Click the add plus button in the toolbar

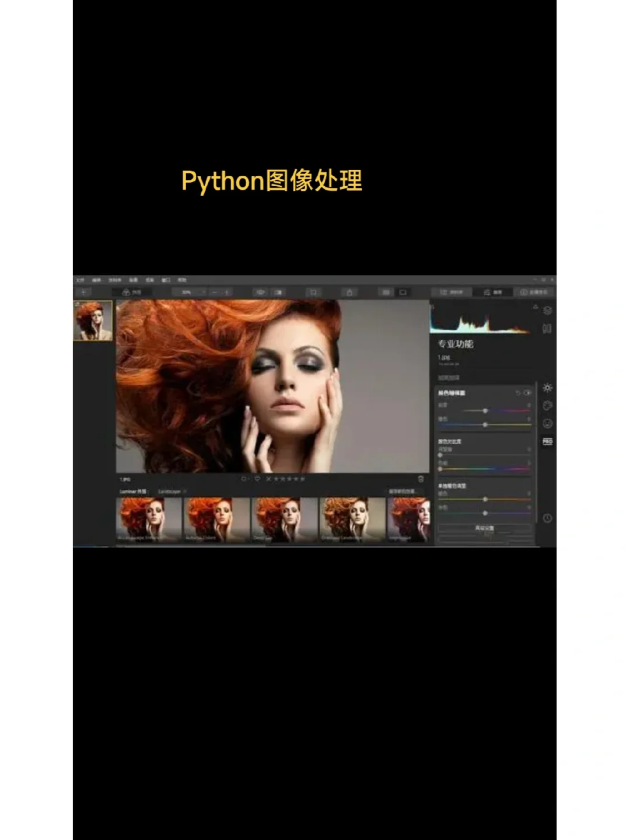[84, 292]
